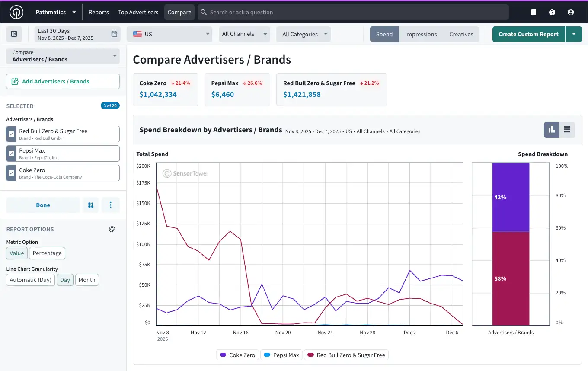Viewport: 588px width, 371px height.
Task: Click the 3 of 20 selection badge
Action: (110, 106)
